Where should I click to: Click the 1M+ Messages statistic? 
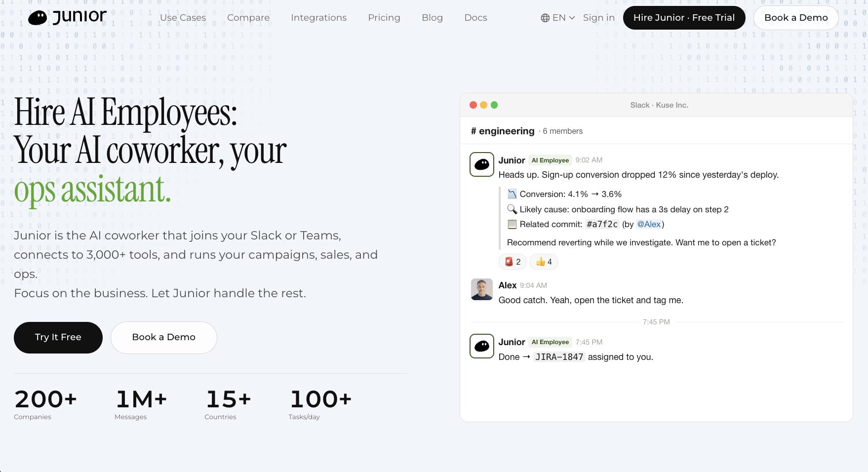[x=141, y=405]
